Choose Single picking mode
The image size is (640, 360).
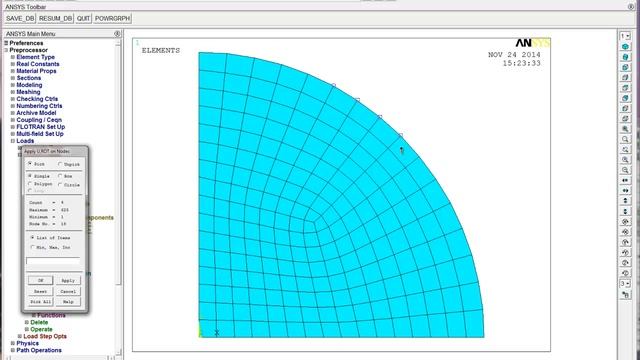pos(30,176)
